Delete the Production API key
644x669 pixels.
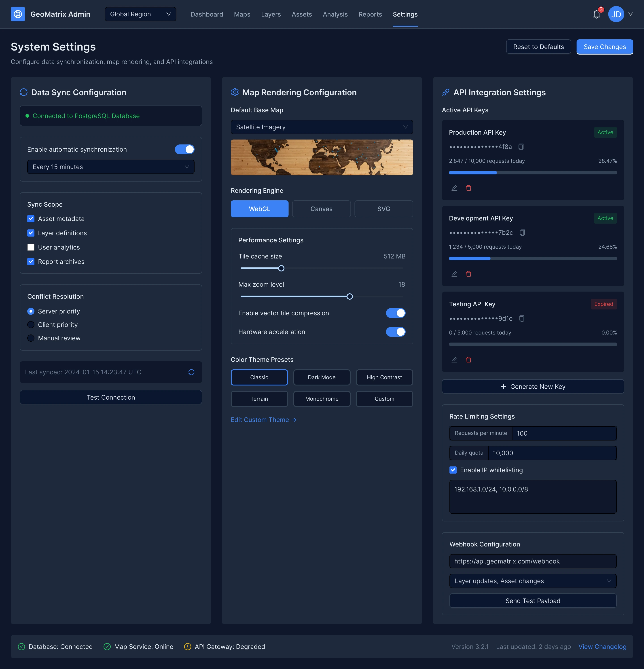click(x=469, y=188)
